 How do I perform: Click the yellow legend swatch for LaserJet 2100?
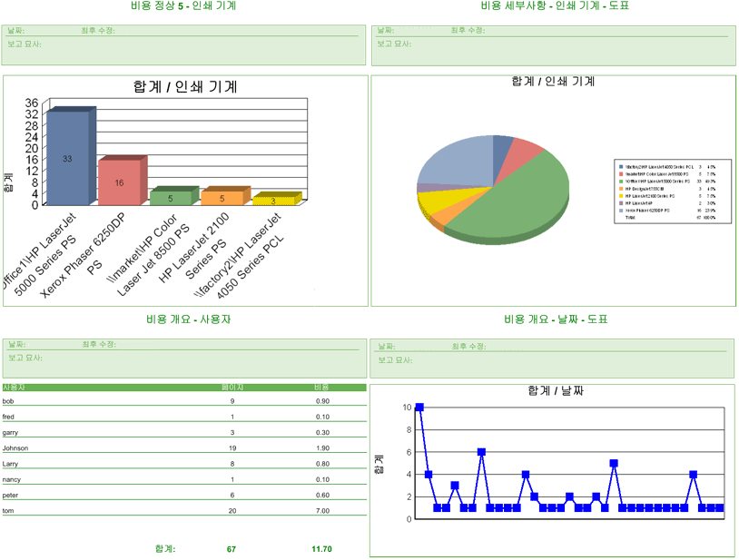pos(621,196)
